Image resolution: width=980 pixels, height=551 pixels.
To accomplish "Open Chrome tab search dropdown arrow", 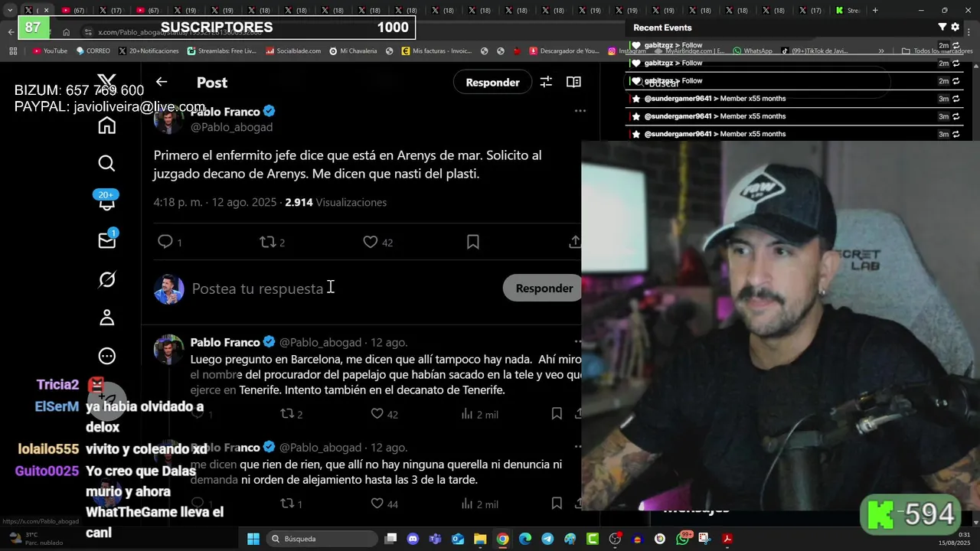I will point(9,11).
